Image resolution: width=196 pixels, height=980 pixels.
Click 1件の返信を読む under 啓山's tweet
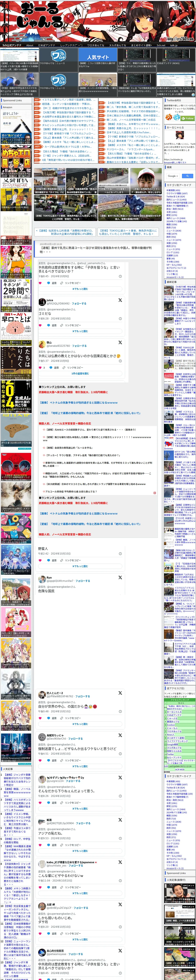[x=80, y=373]
